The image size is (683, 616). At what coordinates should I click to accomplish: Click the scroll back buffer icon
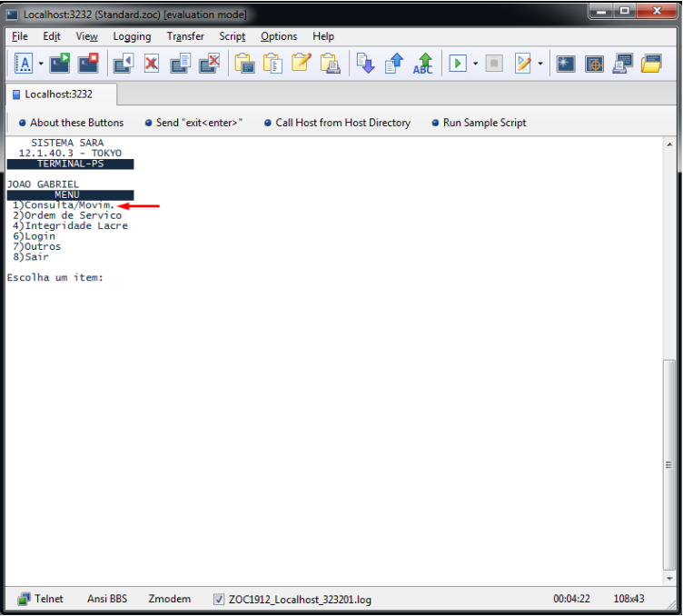point(124,64)
